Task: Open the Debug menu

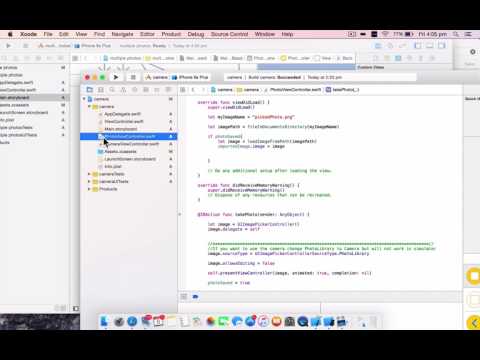Action: [196, 34]
